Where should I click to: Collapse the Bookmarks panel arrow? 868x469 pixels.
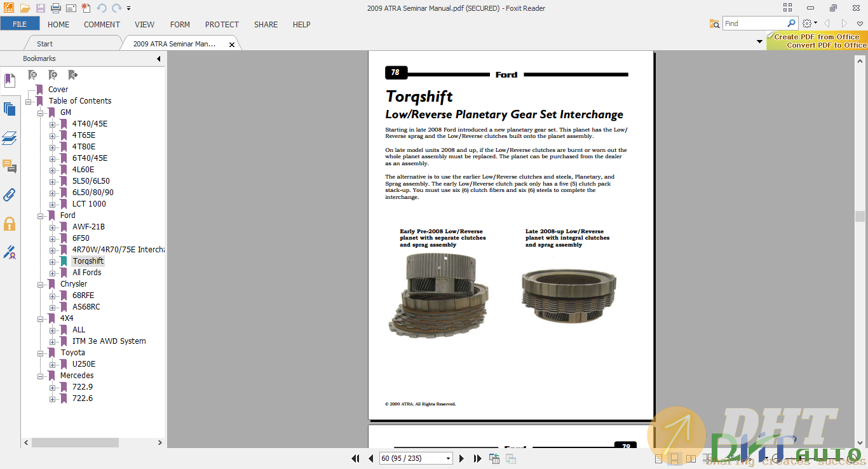(158, 58)
